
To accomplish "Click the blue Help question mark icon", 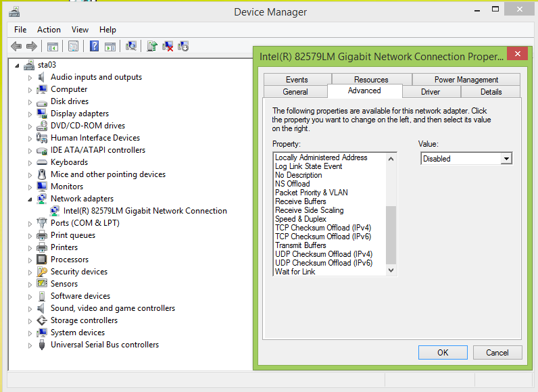I will point(94,46).
